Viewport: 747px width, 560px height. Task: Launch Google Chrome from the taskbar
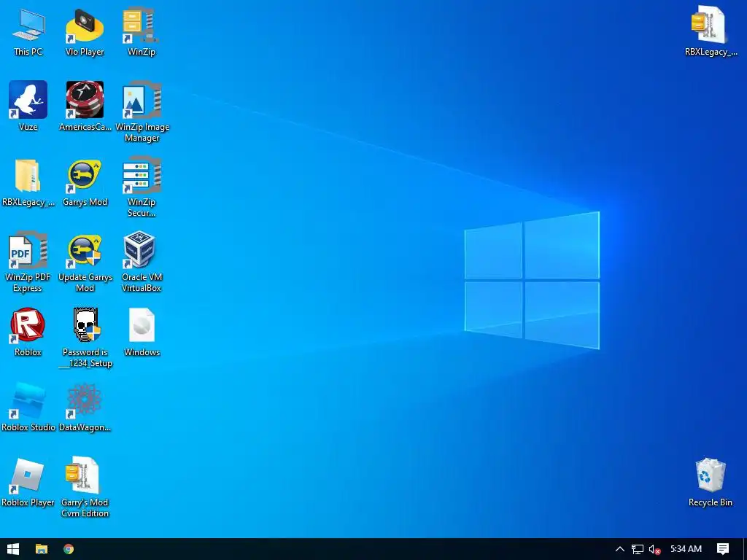pos(69,549)
